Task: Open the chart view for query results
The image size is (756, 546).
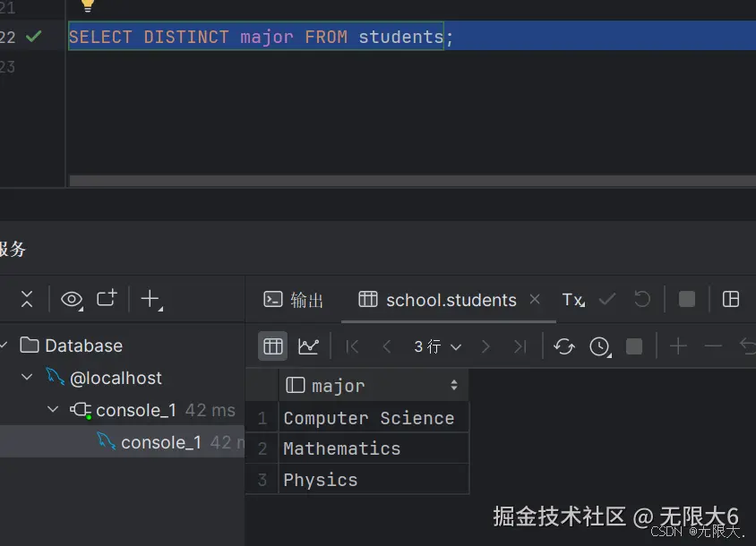Action: coord(307,346)
